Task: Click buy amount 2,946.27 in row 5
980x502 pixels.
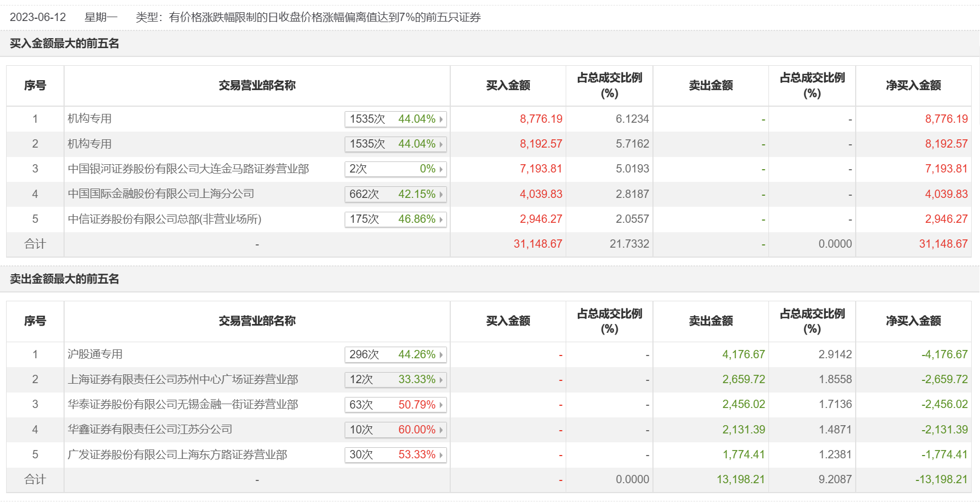Action: coord(541,219)
